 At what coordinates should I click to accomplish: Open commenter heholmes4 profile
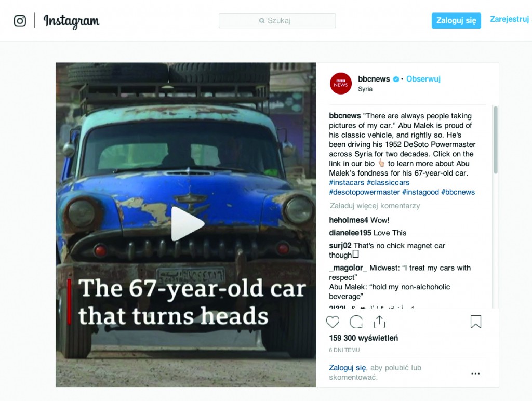coord(349,220)
